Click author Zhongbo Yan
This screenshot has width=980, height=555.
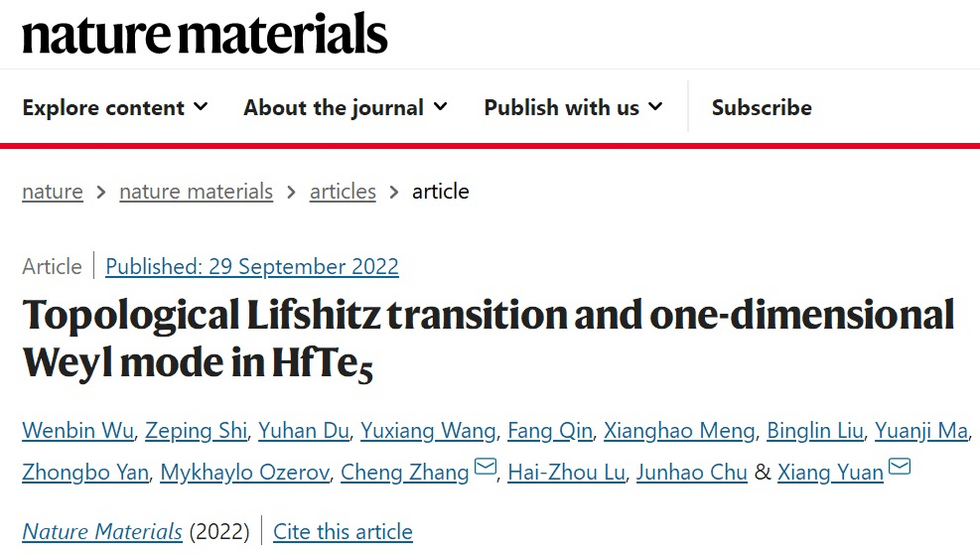(85, 472)
